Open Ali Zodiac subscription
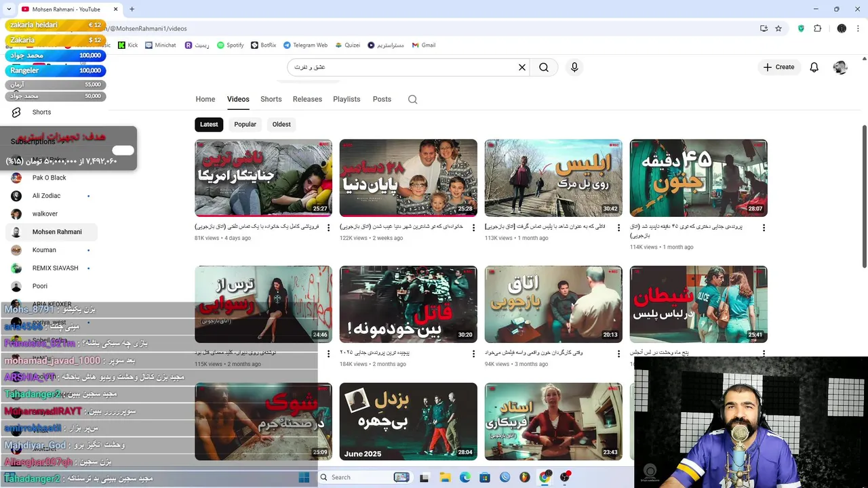The image size is (868, 488). (x=52, y=196)
